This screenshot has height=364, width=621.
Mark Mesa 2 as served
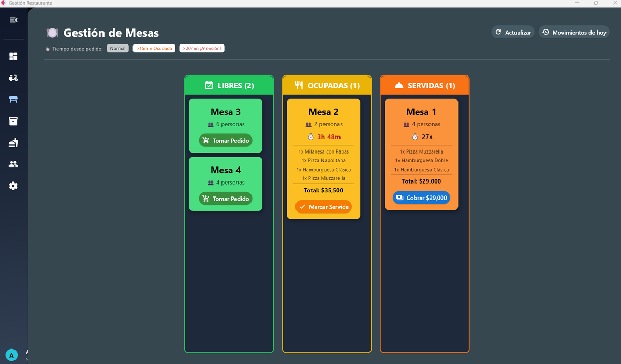coord(323,207)
